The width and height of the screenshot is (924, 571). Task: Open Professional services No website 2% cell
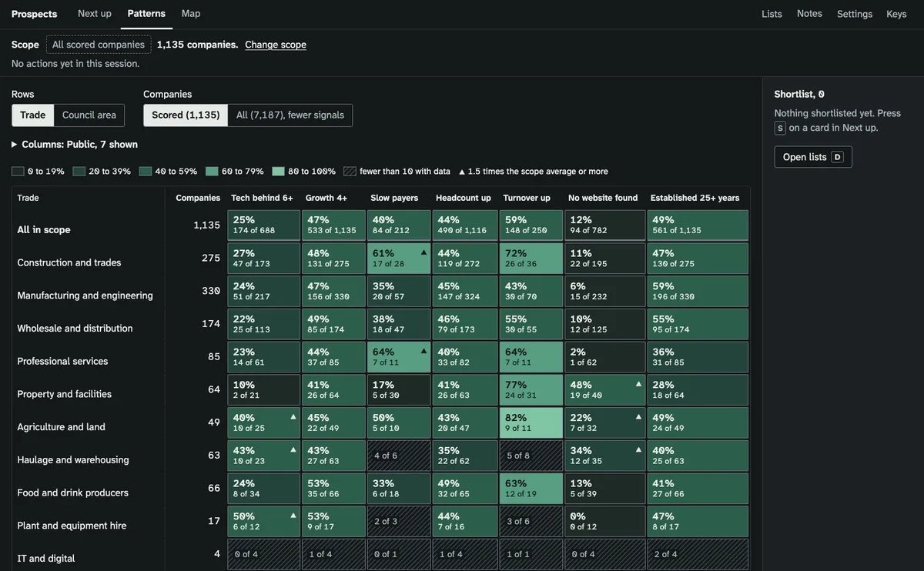[605, 357]
